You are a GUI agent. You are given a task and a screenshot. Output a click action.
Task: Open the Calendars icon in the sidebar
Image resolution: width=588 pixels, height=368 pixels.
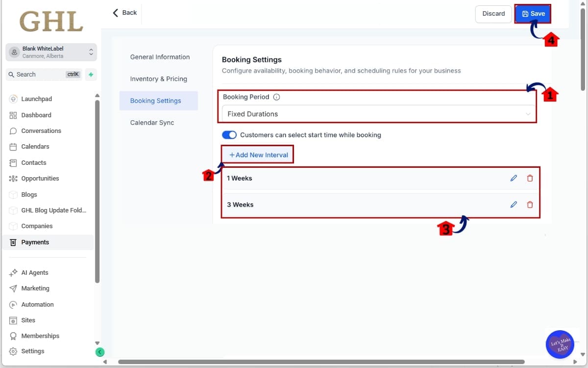[x=13, y=146]
